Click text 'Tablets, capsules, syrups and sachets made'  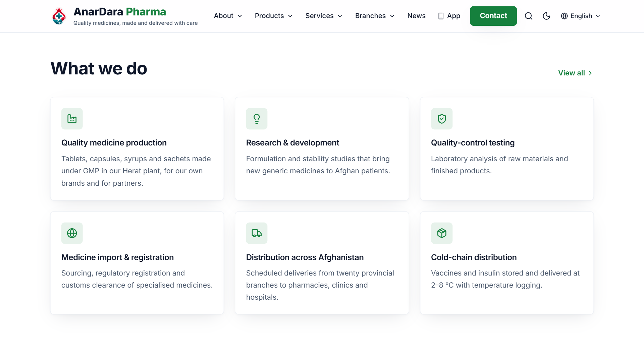point(136,159)
